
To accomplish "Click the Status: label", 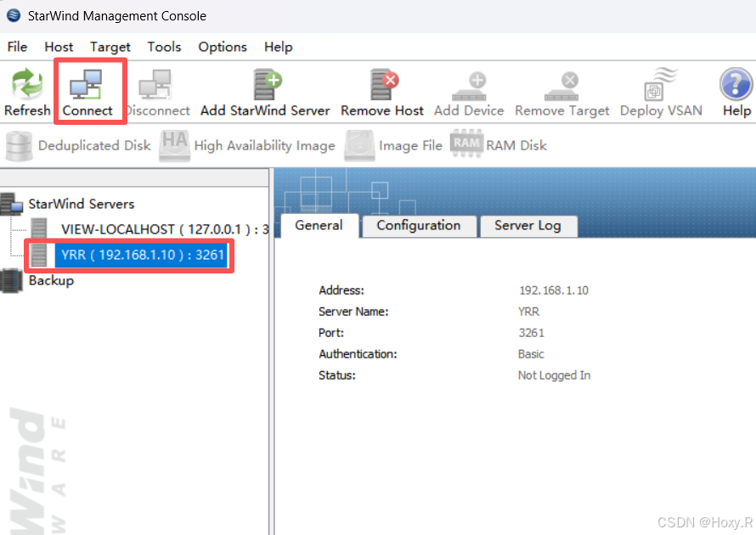I will click(x=337, y=375).
